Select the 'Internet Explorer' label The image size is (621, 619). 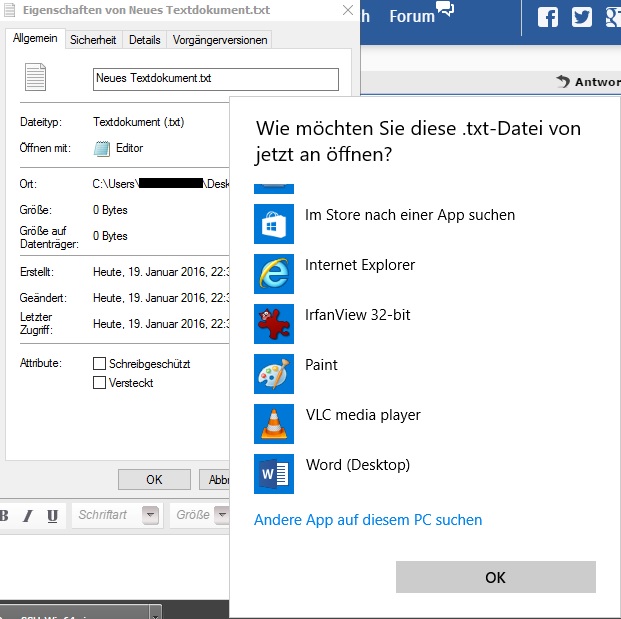[x=360, y=265]
